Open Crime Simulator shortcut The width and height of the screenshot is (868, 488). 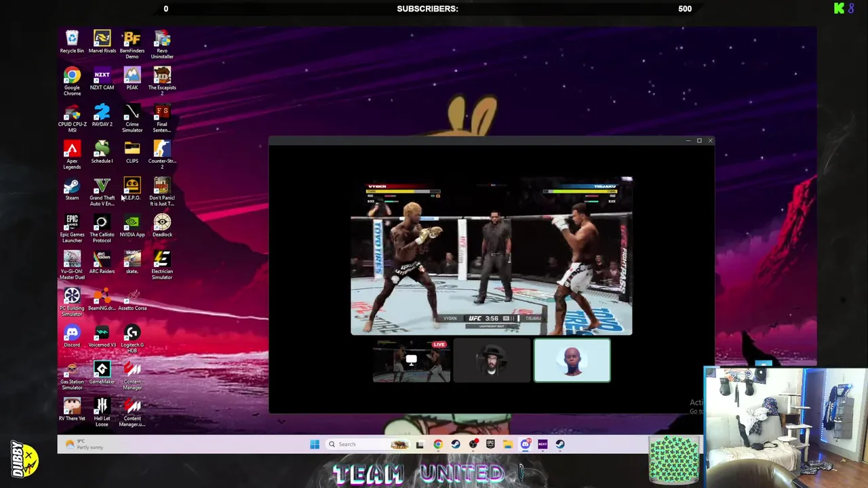[132, 118]
